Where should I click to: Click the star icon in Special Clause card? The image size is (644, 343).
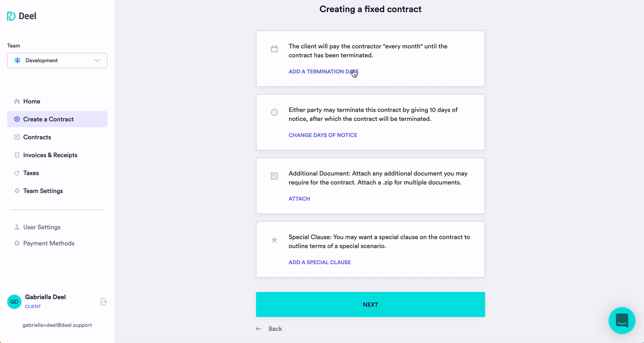click(274, 240)
